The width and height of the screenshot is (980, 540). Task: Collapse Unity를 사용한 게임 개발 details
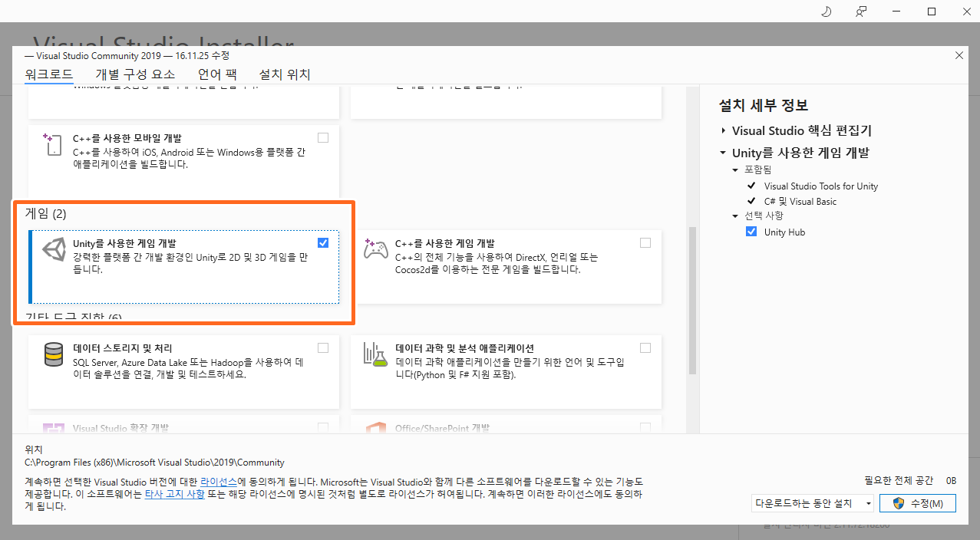[x=723, y=153]
